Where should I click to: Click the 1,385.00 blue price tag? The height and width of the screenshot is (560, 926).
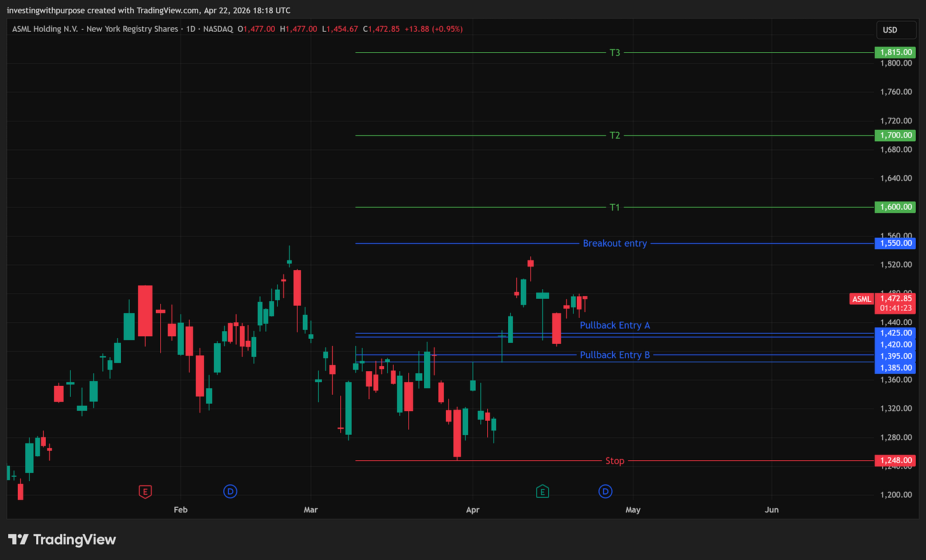[895, 367]
